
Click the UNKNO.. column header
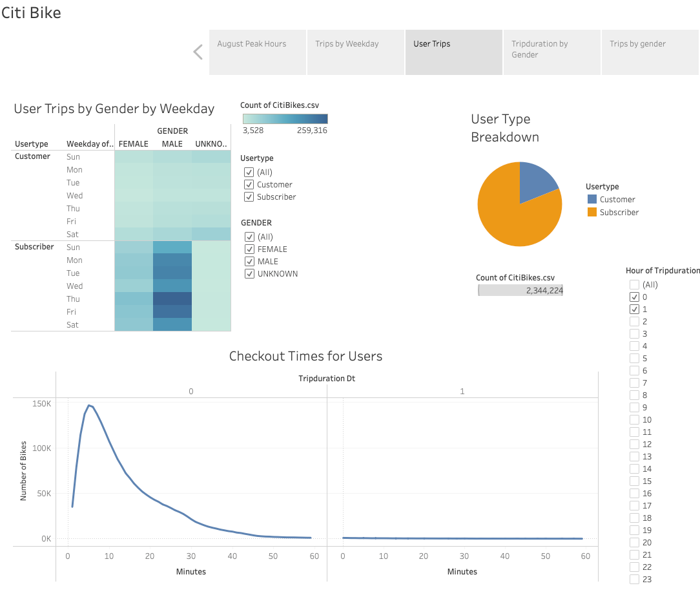point(211,144)
